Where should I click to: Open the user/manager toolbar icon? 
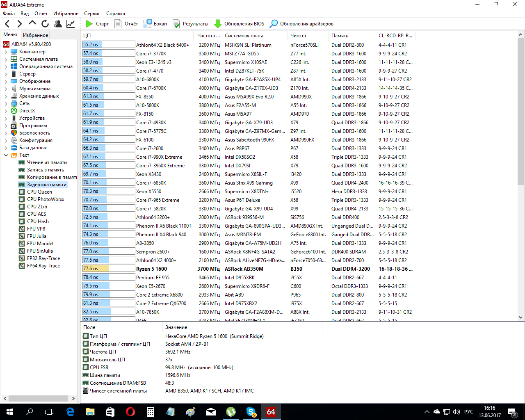point(58,24)
